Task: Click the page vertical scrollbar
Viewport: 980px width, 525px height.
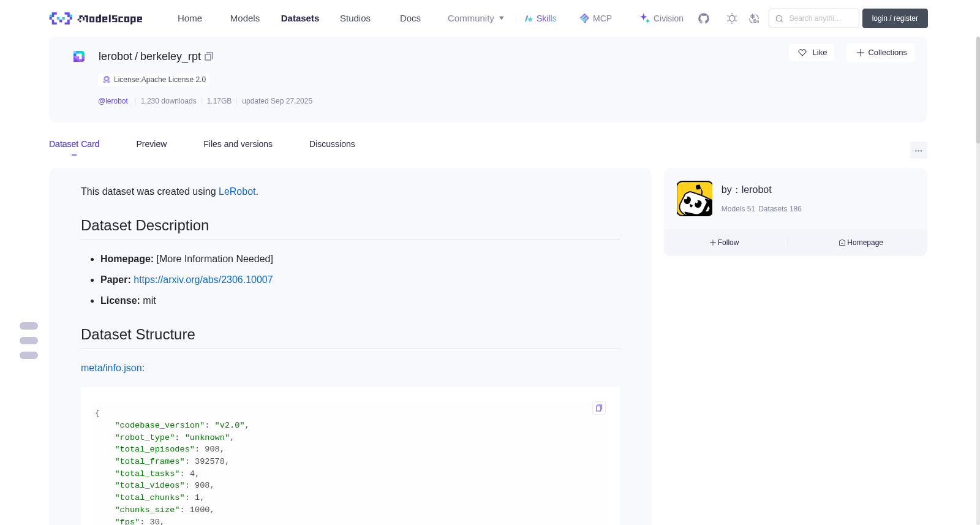Action: [x=978, y=89]
